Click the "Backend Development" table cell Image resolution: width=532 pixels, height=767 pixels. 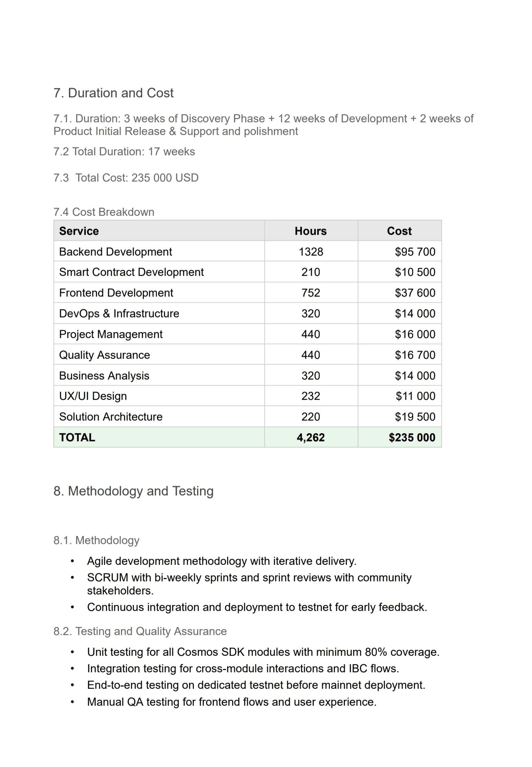[x=115, y=252]
